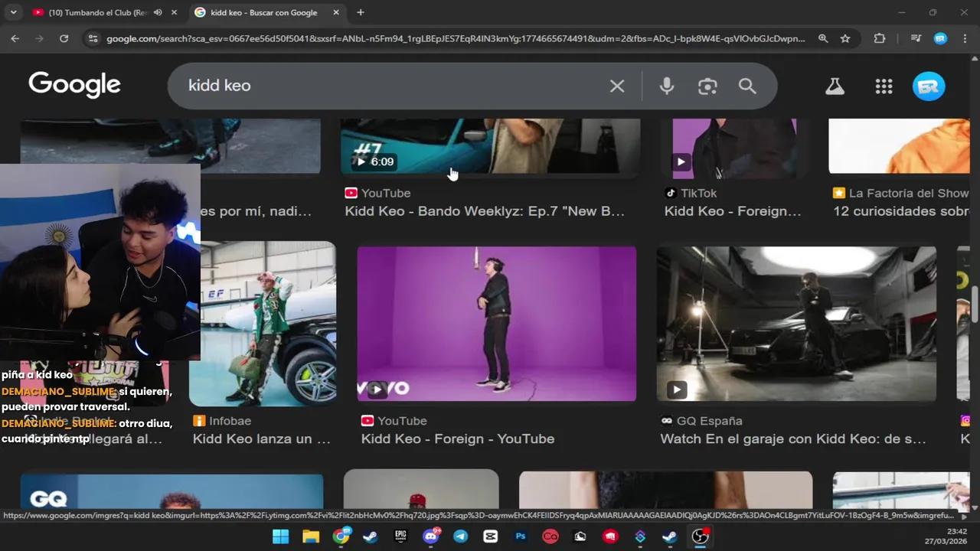This screenshot has width=980, height=551.
Task: Open GQ España En el garaje link
Action: pos(793,439)
